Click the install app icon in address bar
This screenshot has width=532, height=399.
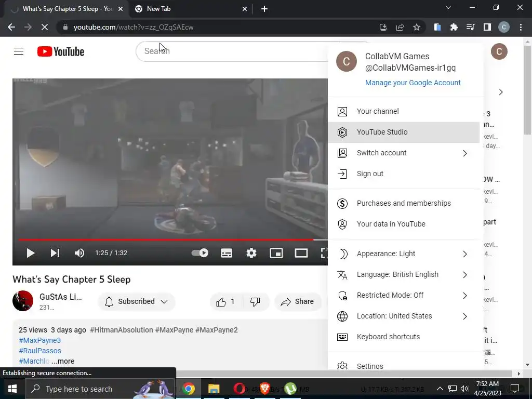pyautogui.click(x=383, y=27)
